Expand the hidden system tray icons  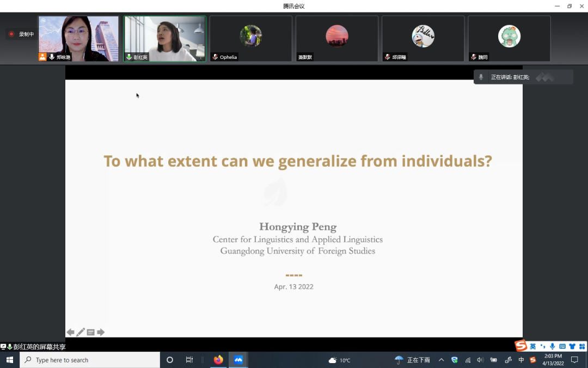(441, 360)
